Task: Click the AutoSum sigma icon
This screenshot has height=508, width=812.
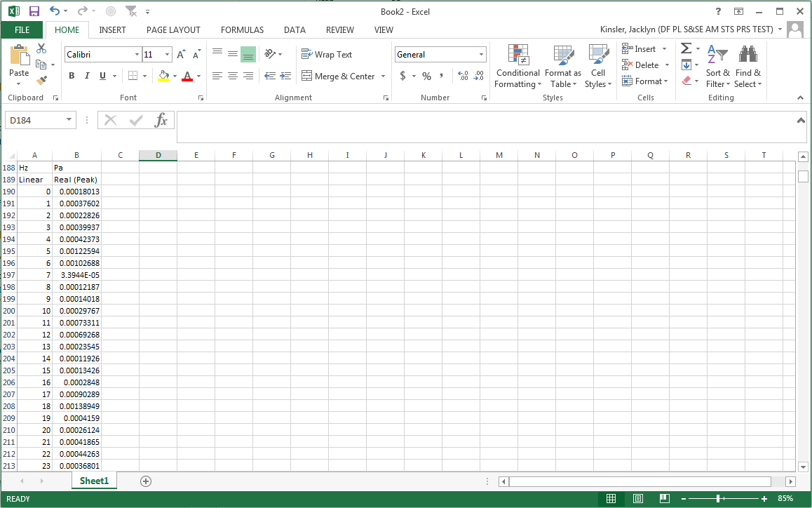Action: (686, 48)
